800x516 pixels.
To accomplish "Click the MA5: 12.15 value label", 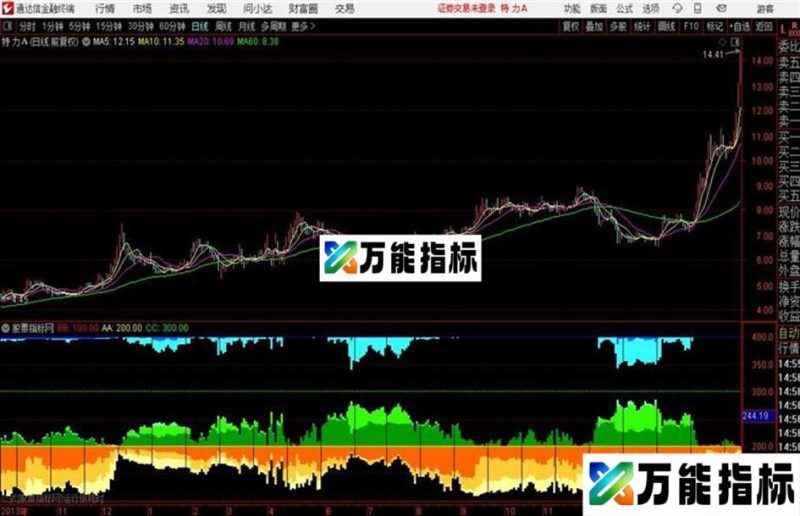I will (113, 42).
